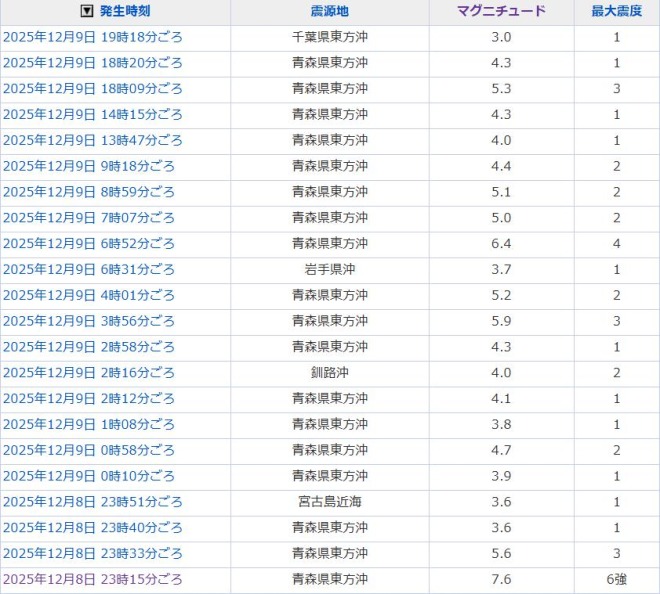This screenshot has height=594, width=660.
Task: View the 2025年12月8日 23時51分ごろ 宮古島近海 entry
Action: click(93, 502)
